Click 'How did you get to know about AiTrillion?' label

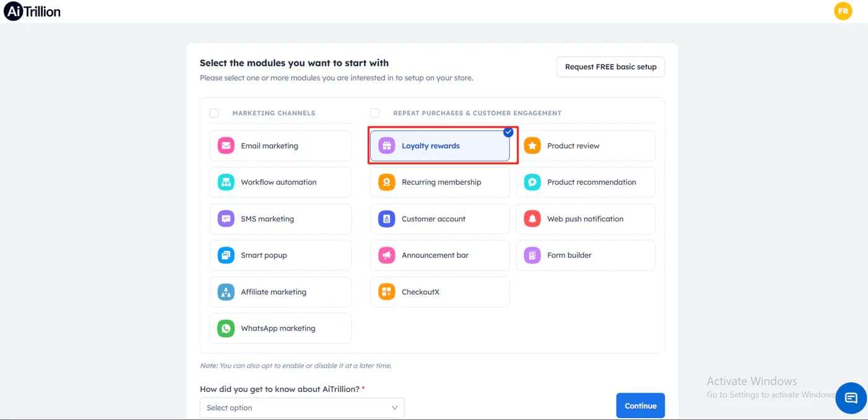coord(280,389)
